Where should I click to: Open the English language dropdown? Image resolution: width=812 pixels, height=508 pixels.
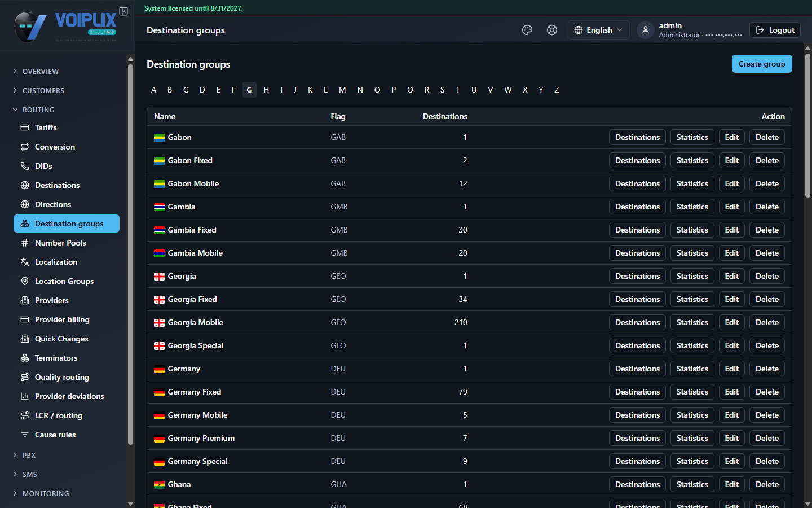click(598, 30)
